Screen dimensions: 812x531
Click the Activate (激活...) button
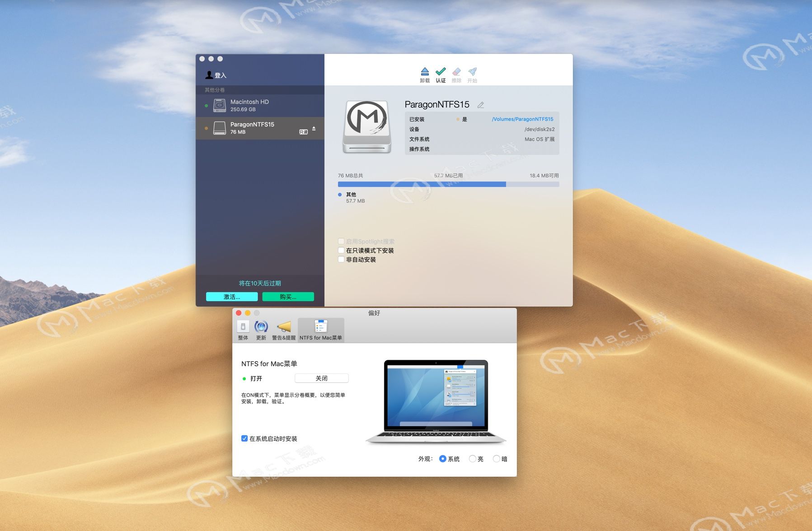[x=232, y=297]
